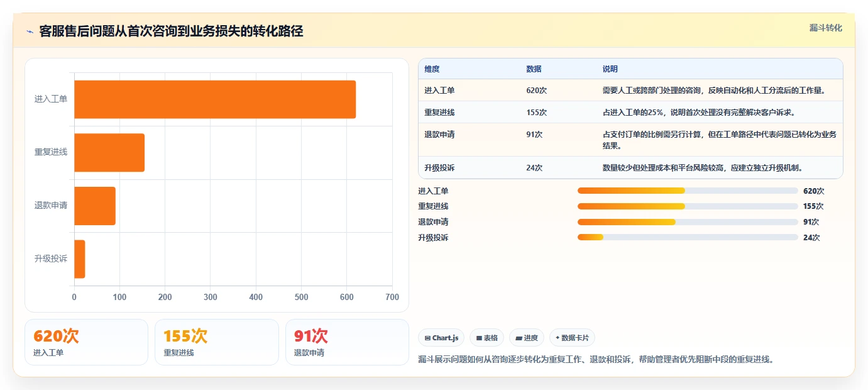Click the 重复进线 progress bar showing 155次

point(688,206)
